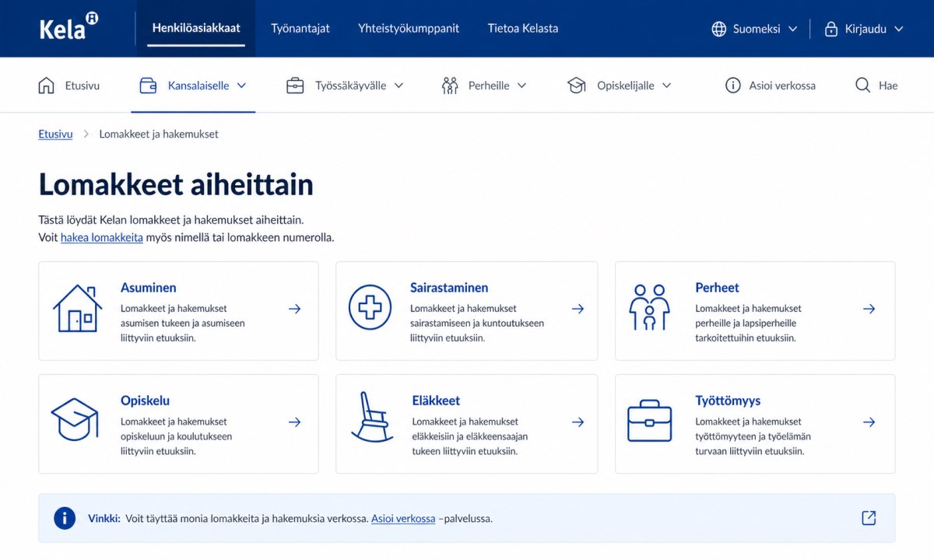Open the Sairastaminen heading link
This screenshot has width=934, height=560.
coord(449,288)
